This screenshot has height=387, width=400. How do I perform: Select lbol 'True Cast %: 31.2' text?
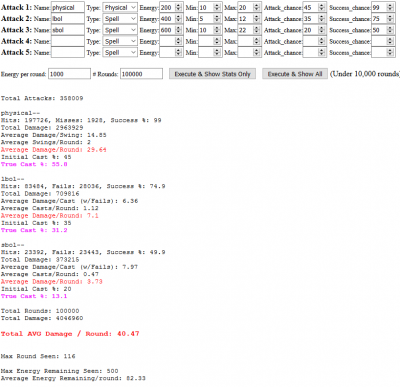[x=34, y=230]
